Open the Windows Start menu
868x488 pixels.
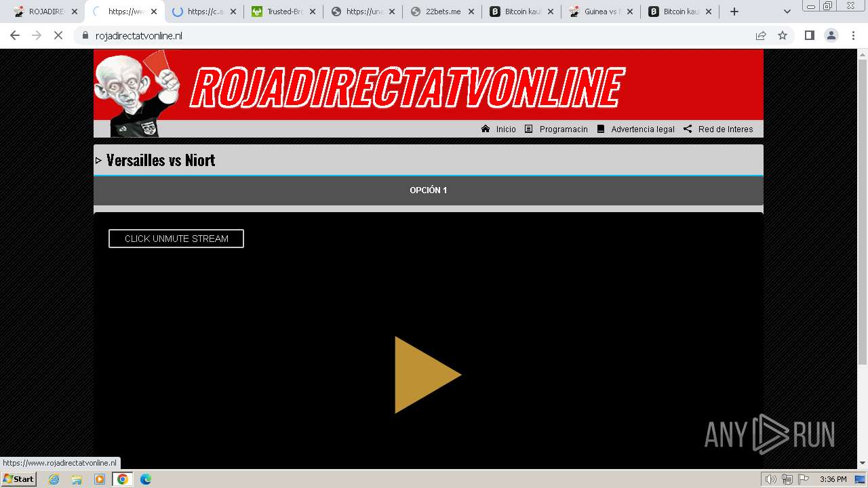point(19,479)
